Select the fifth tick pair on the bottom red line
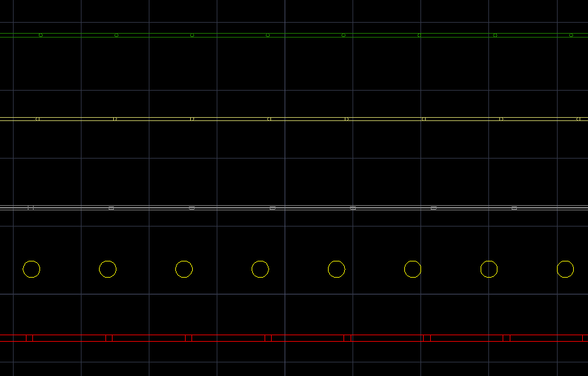588x376 pixels. click(x=347, y=338)
